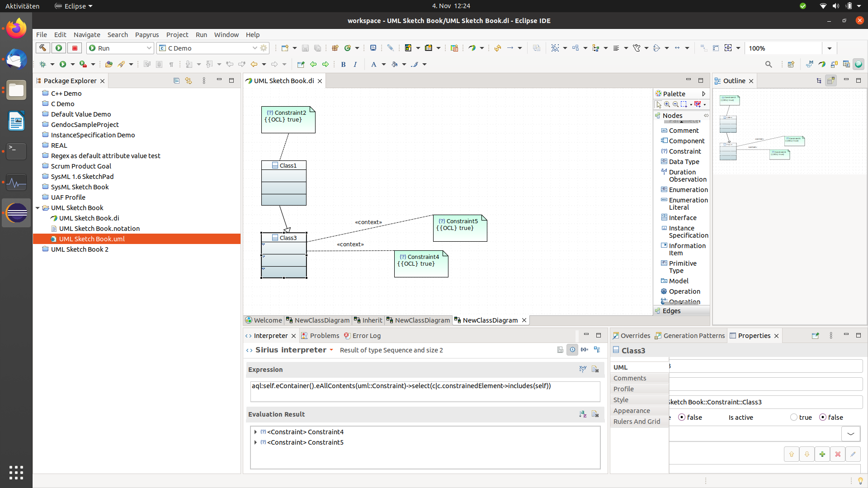Open the Sirius interpreter dropdown arrow
Image resolution: width=868 pixels, height=488 pixels.
331,350
